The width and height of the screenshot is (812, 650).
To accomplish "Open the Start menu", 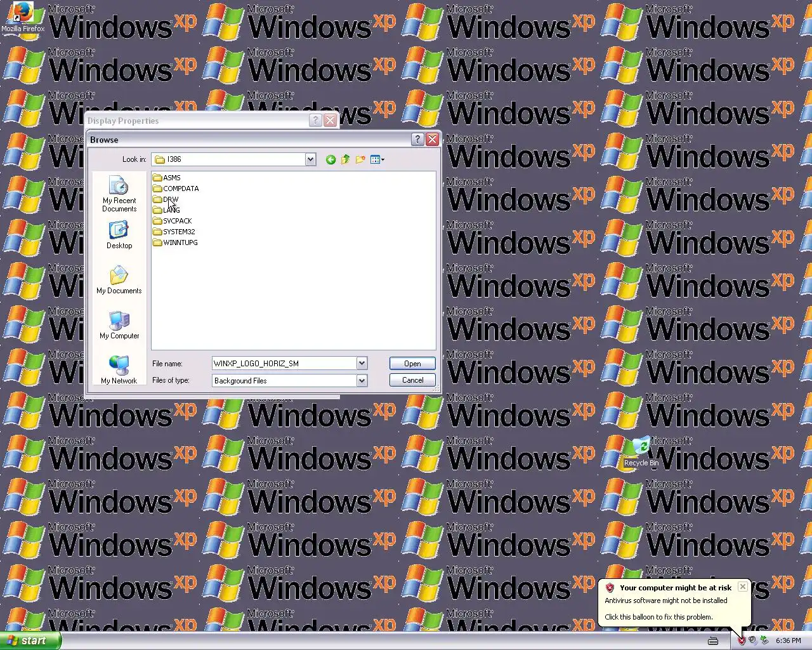I will coord(30,640).
